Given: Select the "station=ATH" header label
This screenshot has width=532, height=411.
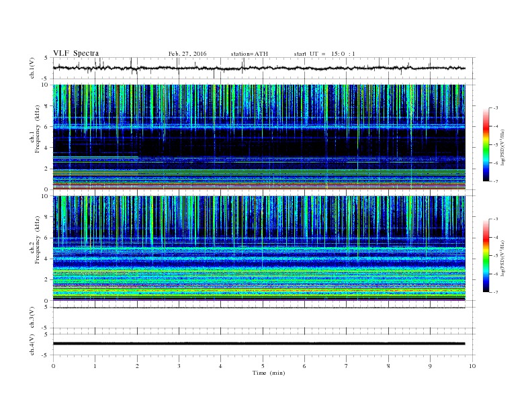Looking at the screenshot, I should point(249,54).
